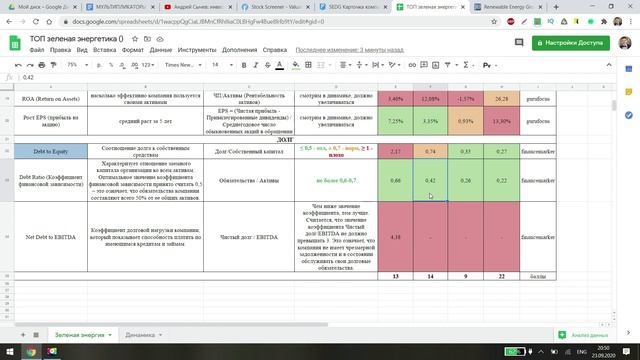Open vertical align dropdown

pos(362,65)
